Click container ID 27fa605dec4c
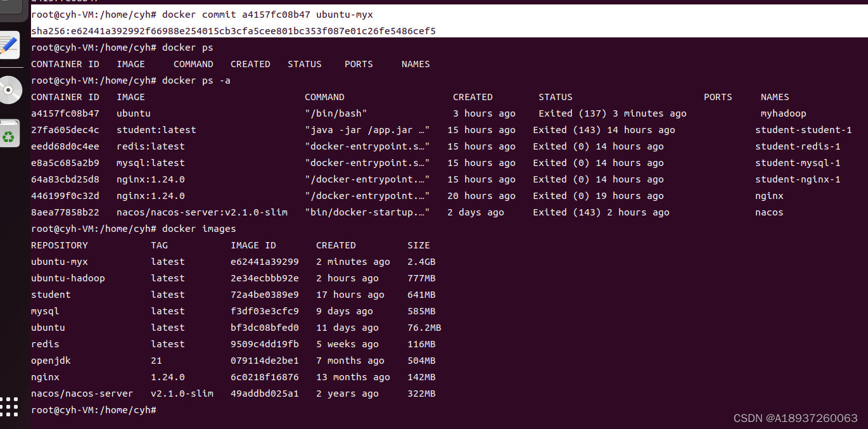The image size is (868, 429). coord(65,130)
